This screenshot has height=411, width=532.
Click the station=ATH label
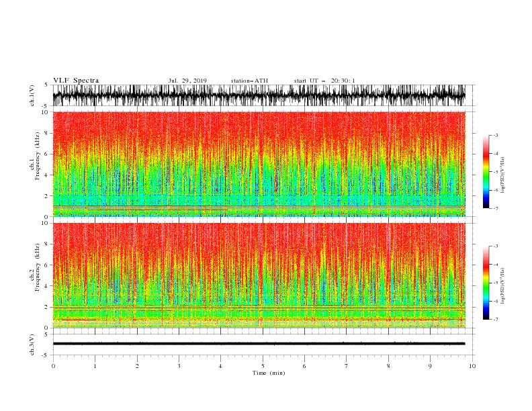249,81
